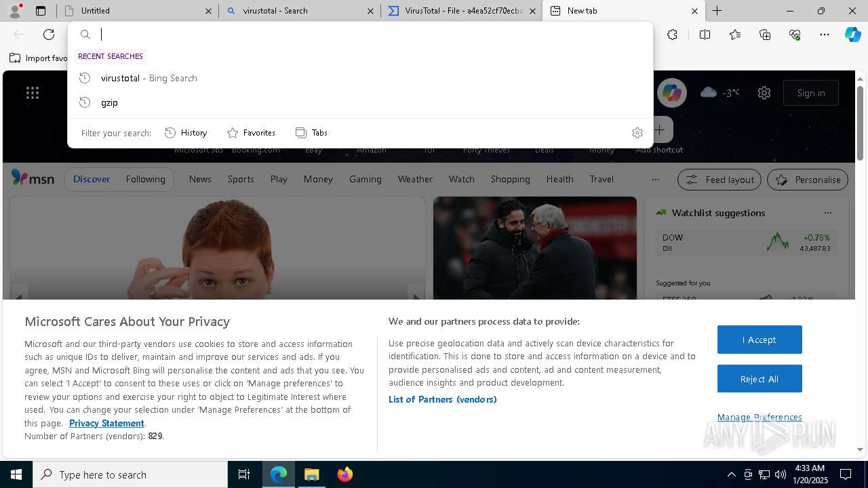Open the Privacy Statement link
868x488 pixels.
tap(106, 423)
